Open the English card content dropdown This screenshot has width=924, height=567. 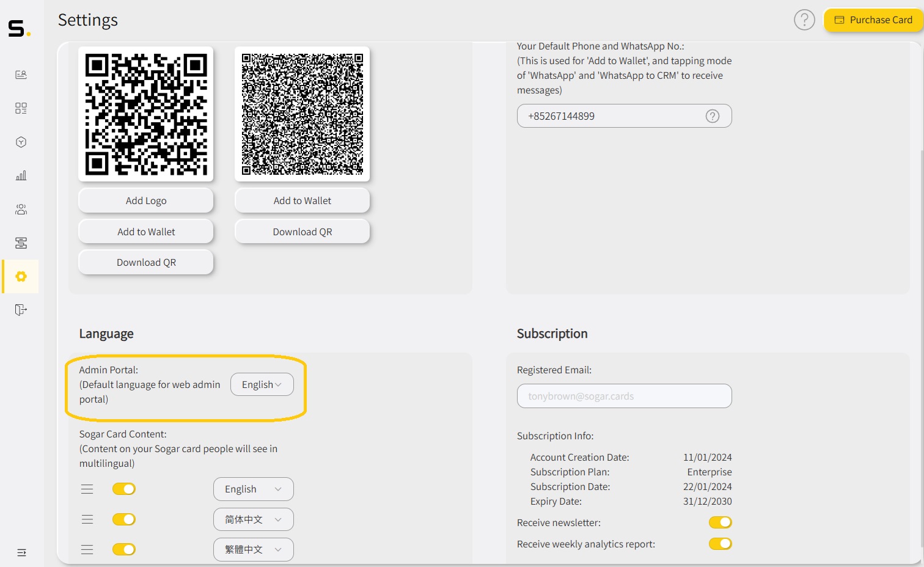pos(254,489)
